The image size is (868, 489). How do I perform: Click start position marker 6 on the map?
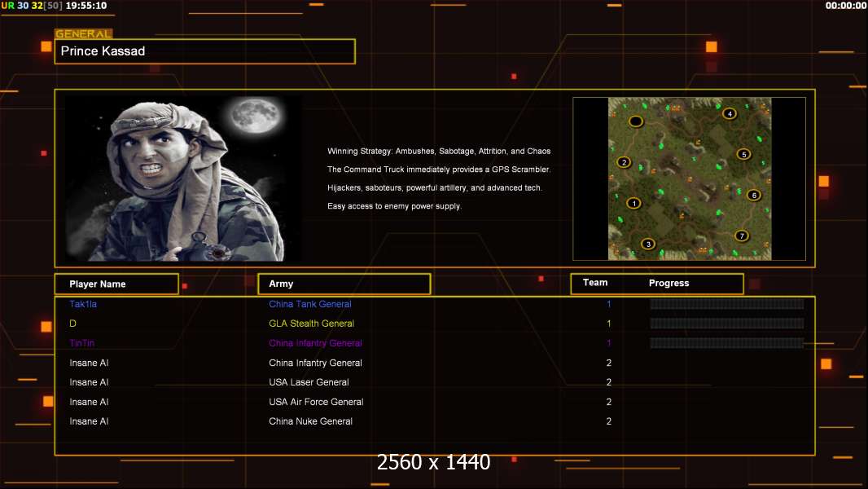[753, 195]
